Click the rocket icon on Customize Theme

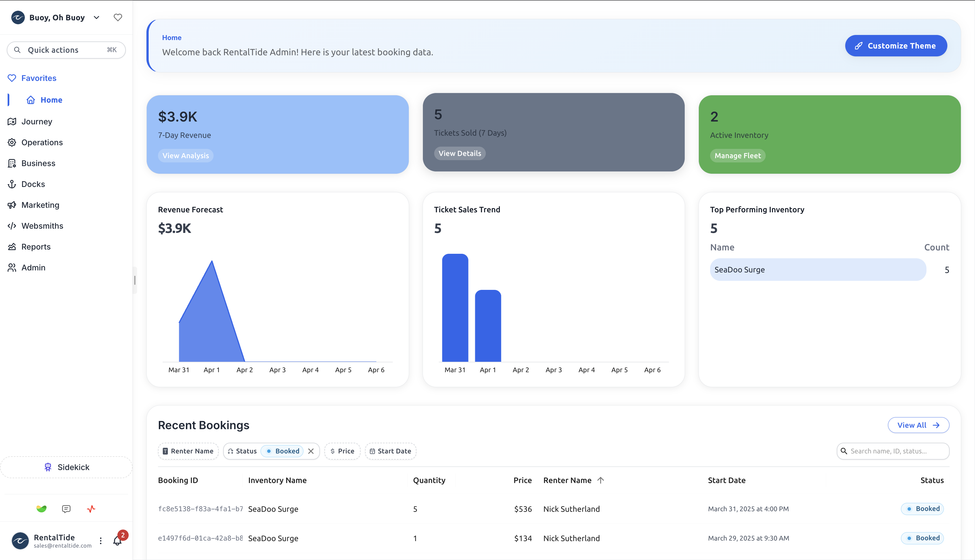(x=858, y=46)
